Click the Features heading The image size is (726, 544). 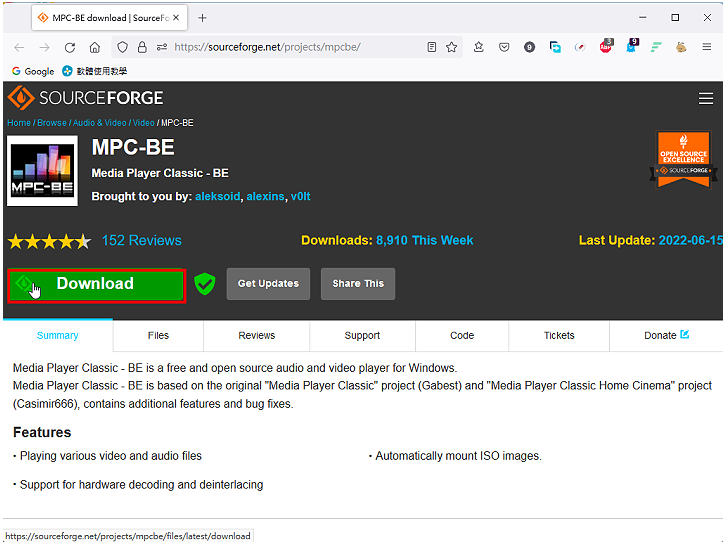(x=42, y=432)
